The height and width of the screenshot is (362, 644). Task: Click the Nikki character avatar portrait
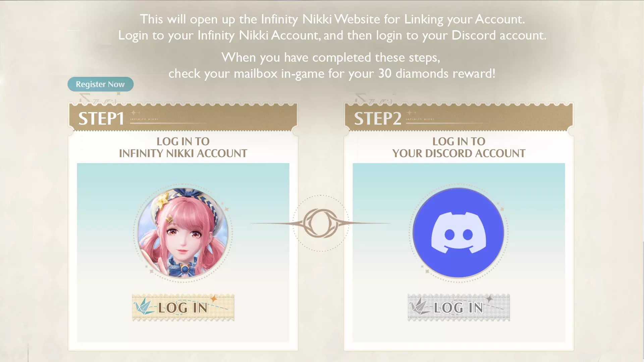(x=183, y=233)
